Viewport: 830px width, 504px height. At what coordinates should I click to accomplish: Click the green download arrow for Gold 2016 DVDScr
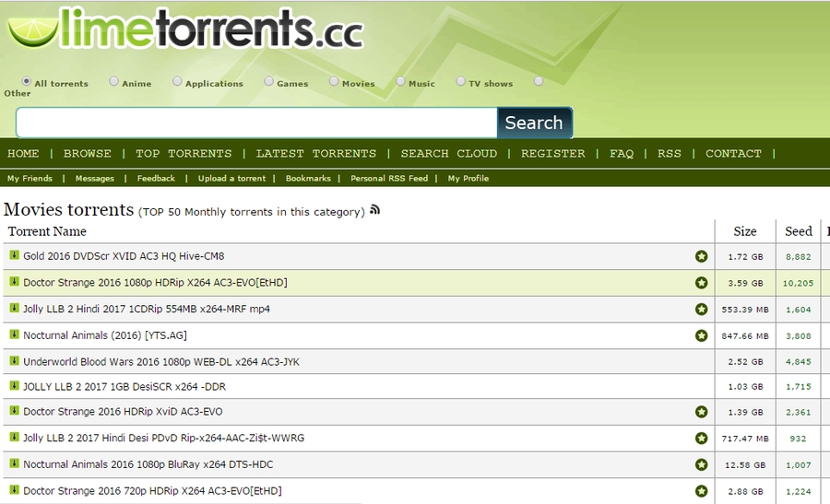(x=14, y=255)
